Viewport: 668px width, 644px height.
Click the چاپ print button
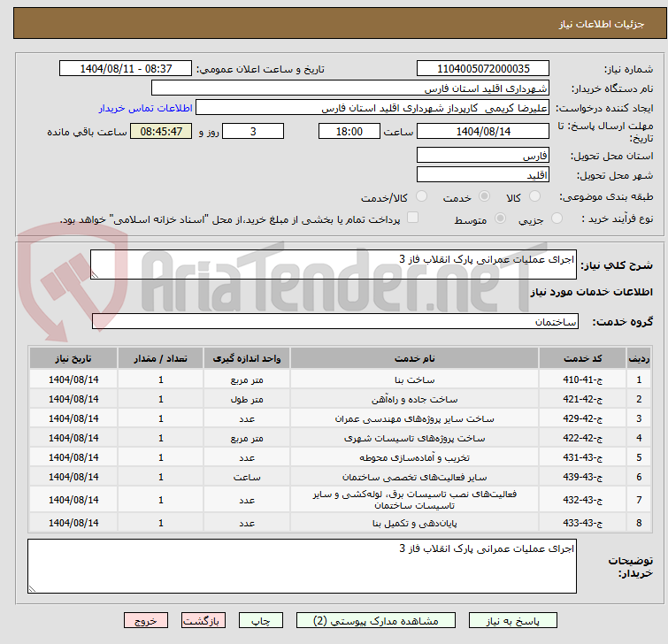(x=261, y=621)
